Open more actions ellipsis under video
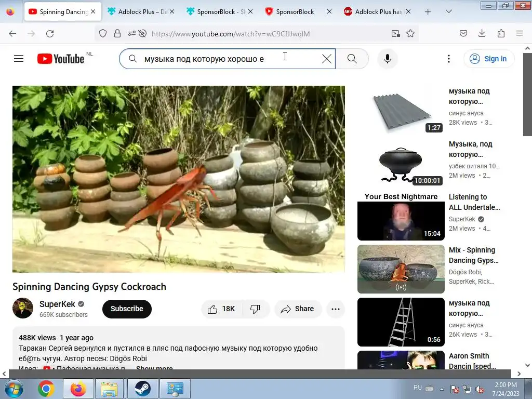The image size is (532, 399). pyautogui.click(x=336, y=309)
